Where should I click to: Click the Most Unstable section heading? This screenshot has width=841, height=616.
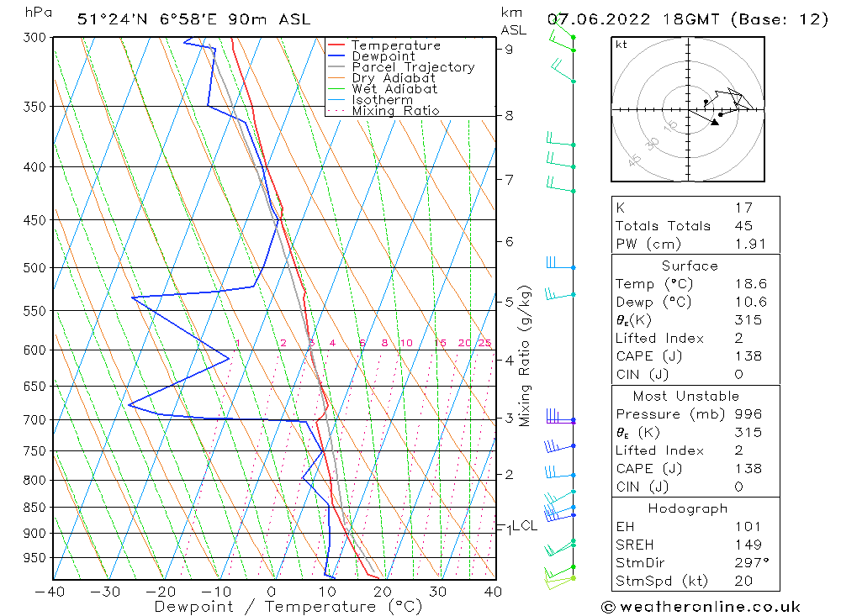tap(686, 396)
